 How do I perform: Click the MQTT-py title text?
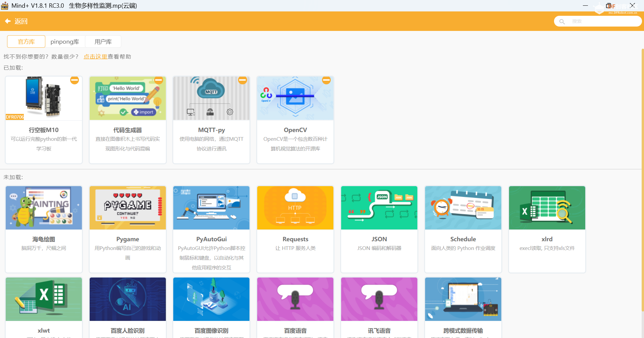tap(212, 130)
